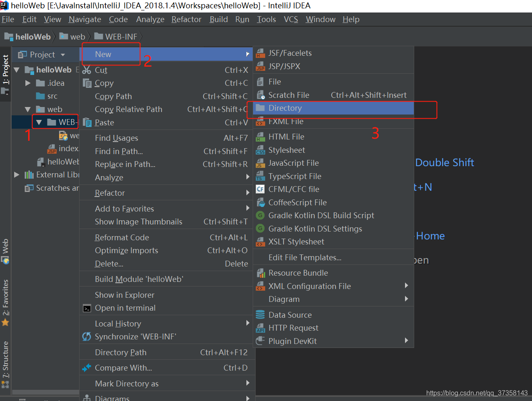Image resolution: width=532 pixels, height=401 pixels.
Task: Click the Copy icon in context menu
Action: tap(87, 83)
